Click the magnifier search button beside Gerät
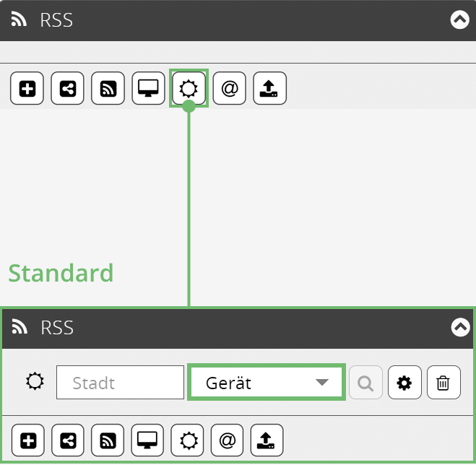The image size is (476, 465). pyautogui.click(x=365, y=383)
